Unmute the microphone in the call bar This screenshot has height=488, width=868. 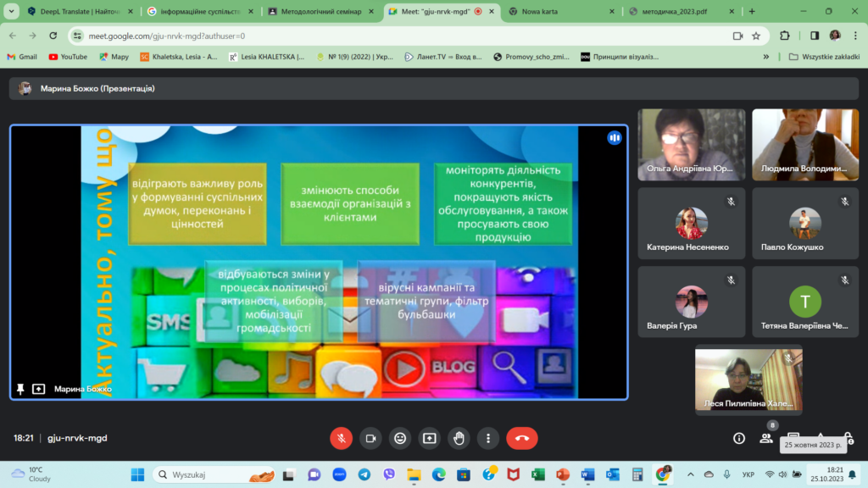tap(341, 438)
